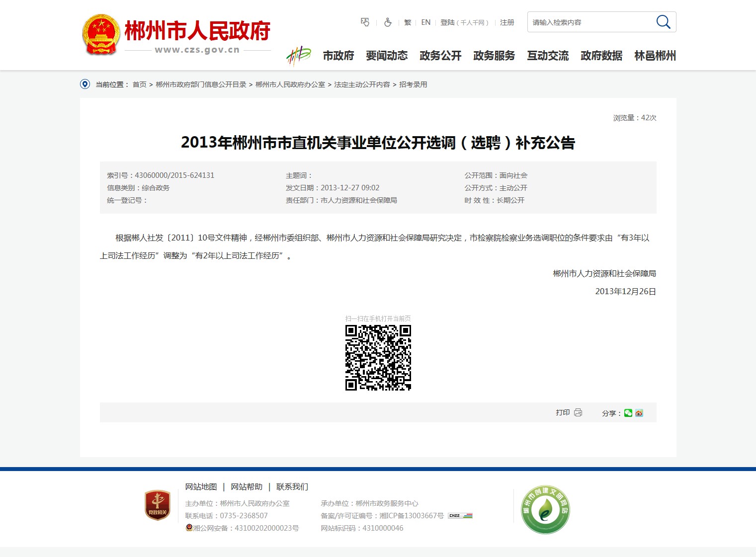Share the article via WeChat icon
Image resolution: width=756 pixels, height=557 pixels.
628,413
